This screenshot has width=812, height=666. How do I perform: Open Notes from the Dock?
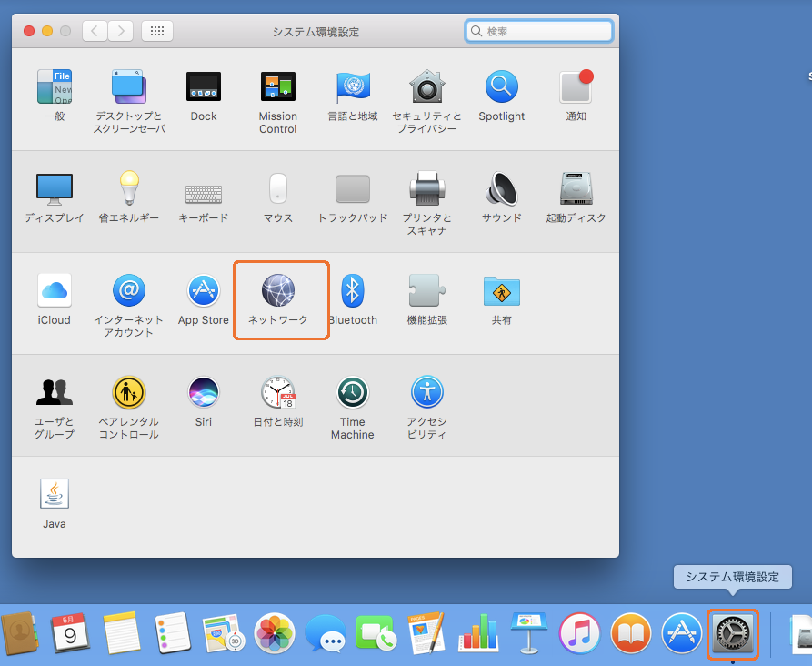coord(122,633)
